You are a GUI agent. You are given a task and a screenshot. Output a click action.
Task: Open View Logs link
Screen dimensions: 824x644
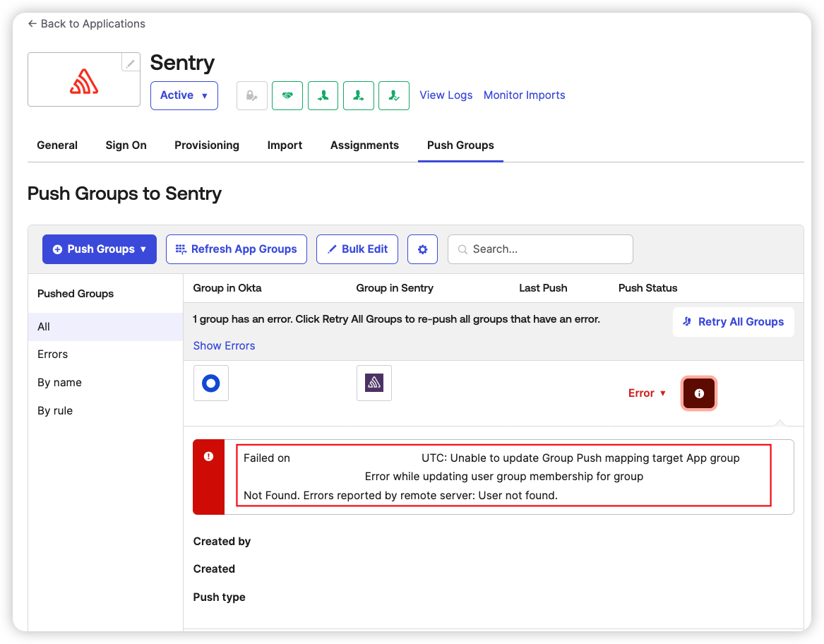[x=446, y=95]
